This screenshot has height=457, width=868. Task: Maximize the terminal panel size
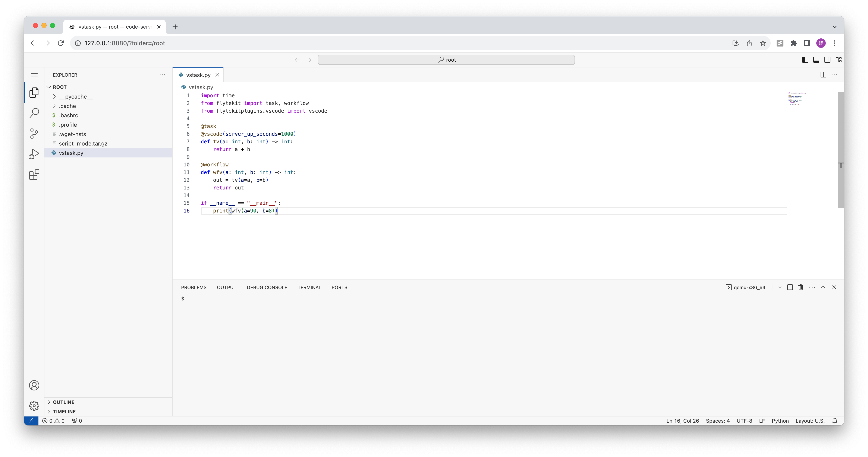(x=823, y=287)
